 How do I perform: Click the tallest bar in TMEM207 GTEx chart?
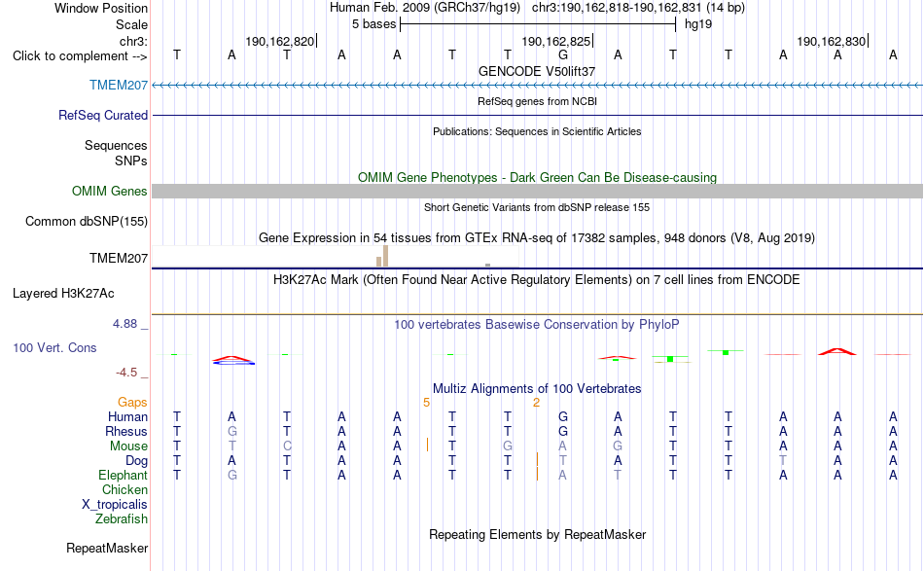[385, 256]
